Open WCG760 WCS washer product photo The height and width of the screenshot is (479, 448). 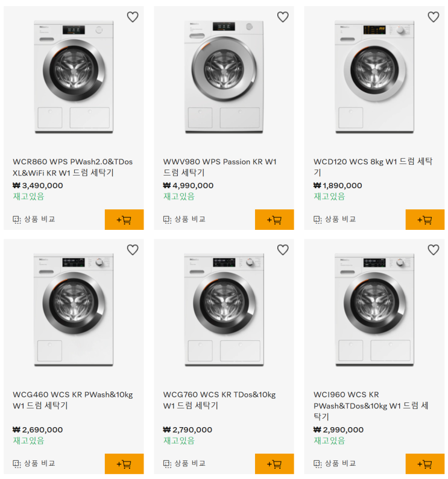tap(224, 309)
